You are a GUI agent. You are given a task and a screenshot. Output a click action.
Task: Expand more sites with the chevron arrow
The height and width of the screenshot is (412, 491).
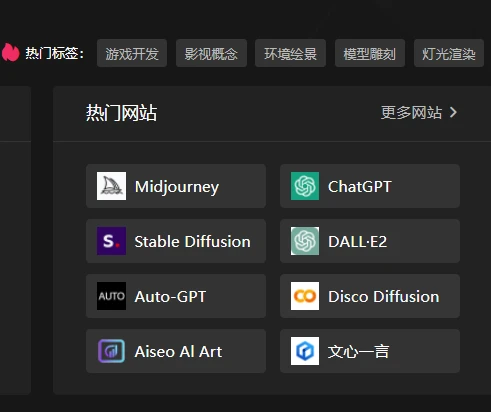(453, 112)
